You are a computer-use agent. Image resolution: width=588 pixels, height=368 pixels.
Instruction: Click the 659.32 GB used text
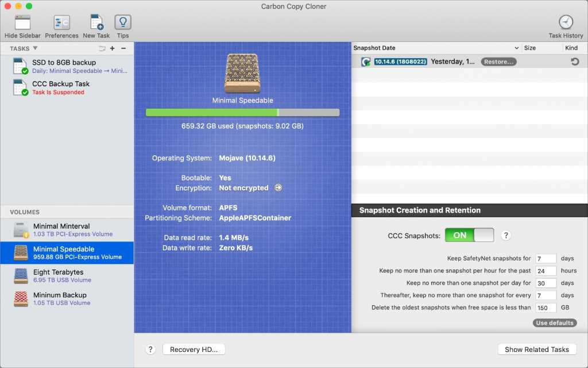(242, 126)
